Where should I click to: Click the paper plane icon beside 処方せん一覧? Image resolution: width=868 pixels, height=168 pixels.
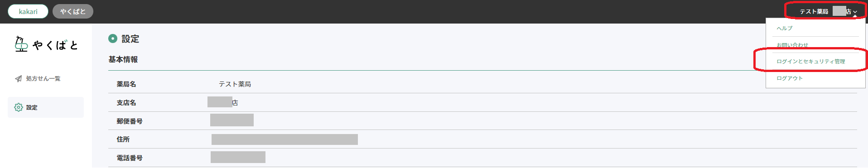pos(18,79)
